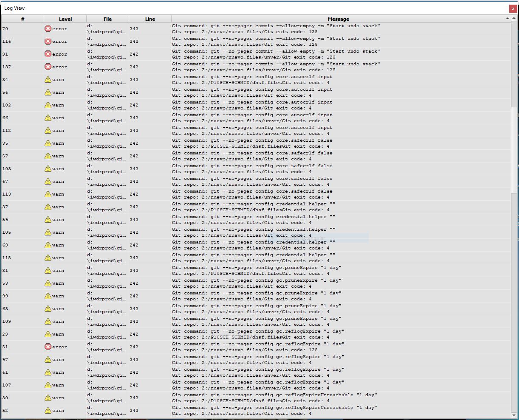Select row number 99 cell
Screen dimensions: 519x420
[x=23, y=296]
